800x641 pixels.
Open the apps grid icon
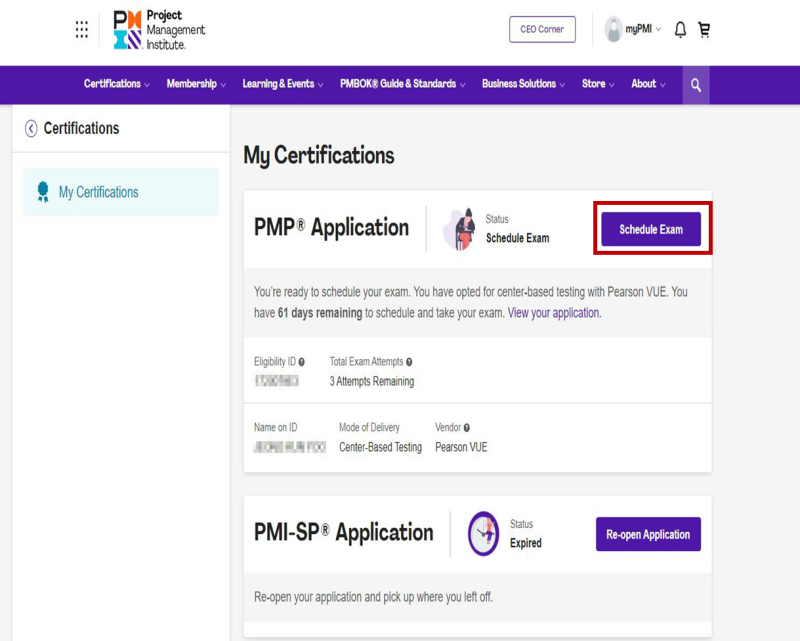[84, 29]
